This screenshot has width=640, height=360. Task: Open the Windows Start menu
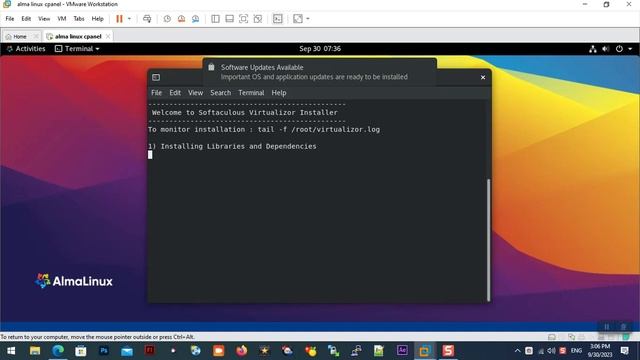11,351
